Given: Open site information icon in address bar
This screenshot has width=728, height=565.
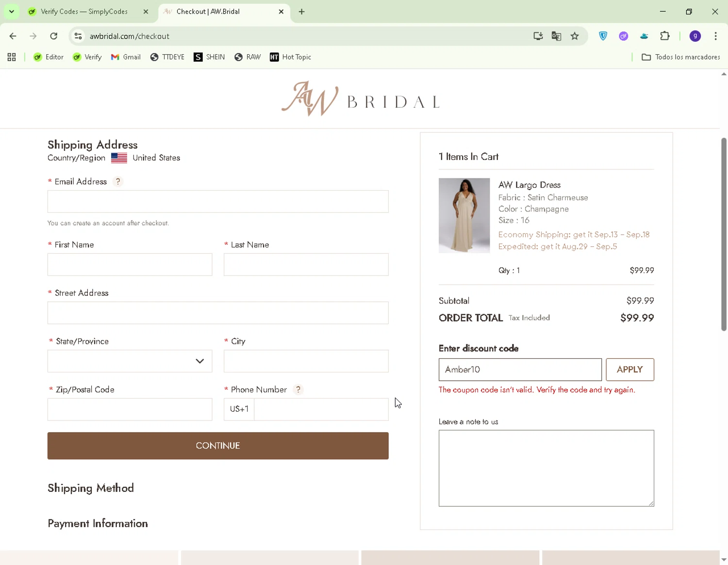Looking at the screenshot, I should click(78, 36).
